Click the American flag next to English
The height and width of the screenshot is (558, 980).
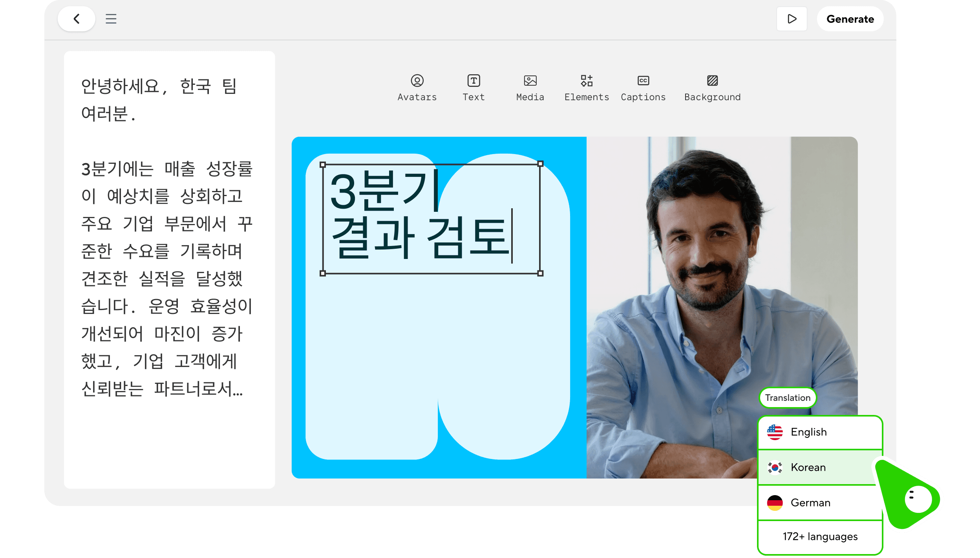(775, 431)
